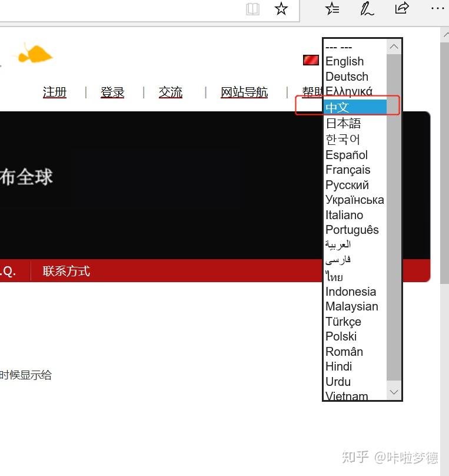Click the favorites star icon
449x476 pixels.
point(281,9)
